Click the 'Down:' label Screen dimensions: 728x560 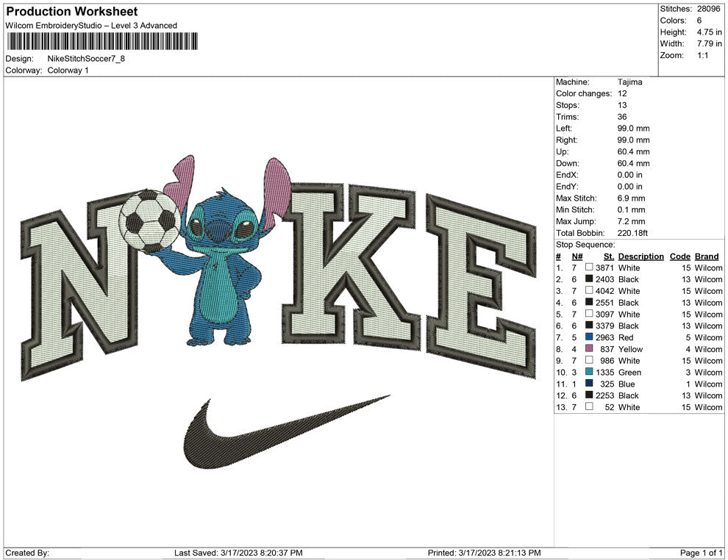click(568, 163)
